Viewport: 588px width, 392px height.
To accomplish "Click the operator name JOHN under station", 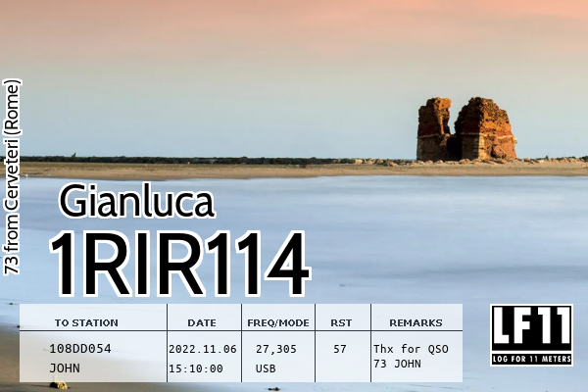I will click(65, 368).
